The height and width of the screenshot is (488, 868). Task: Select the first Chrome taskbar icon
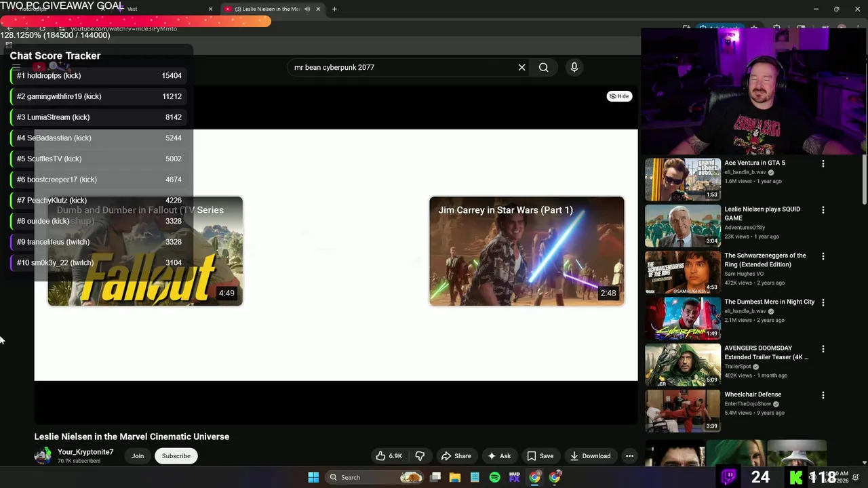coord(535,477)
